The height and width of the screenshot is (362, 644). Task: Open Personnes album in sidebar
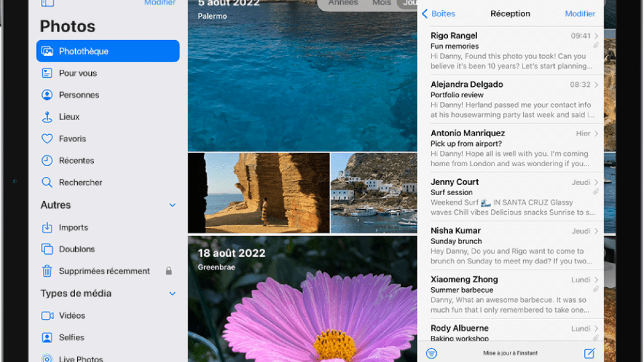pos(78,95)
